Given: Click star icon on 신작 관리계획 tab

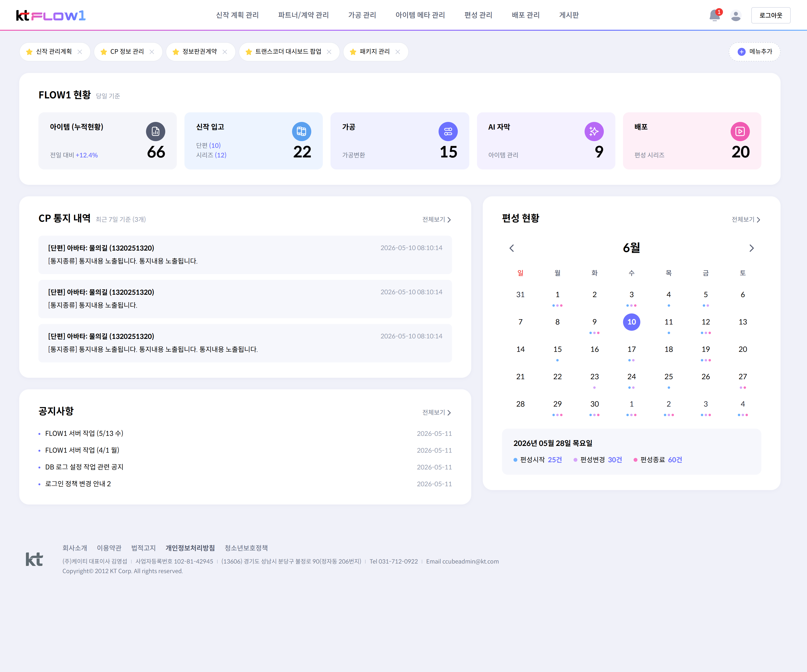Looking at the screenshot, I should (29, 52).
